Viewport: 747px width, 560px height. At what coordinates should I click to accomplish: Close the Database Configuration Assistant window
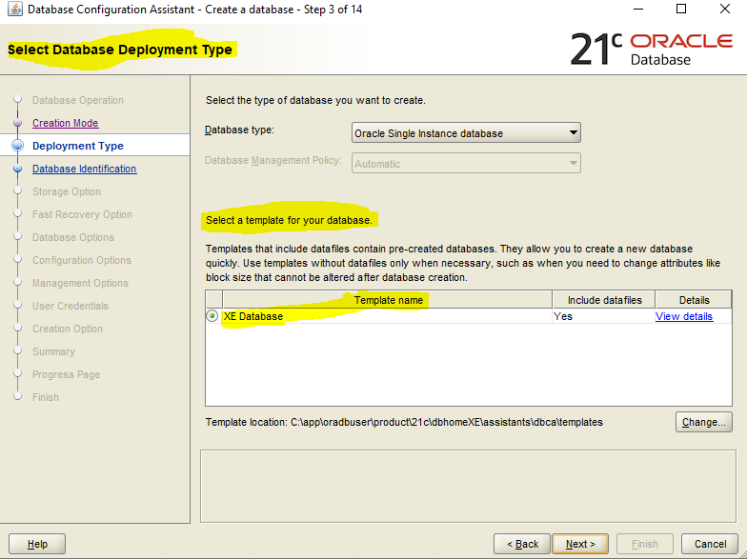click(x=724, y=10)
